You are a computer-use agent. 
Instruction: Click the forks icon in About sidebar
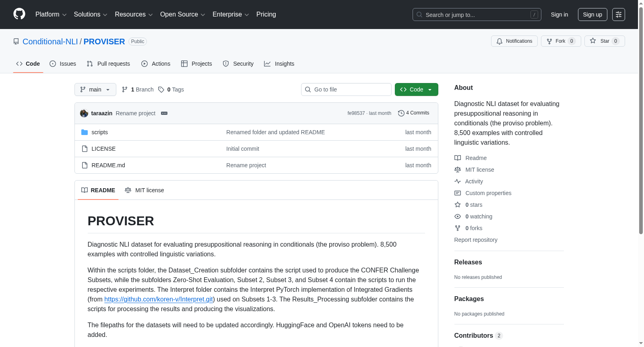click(x=458, y=228)
